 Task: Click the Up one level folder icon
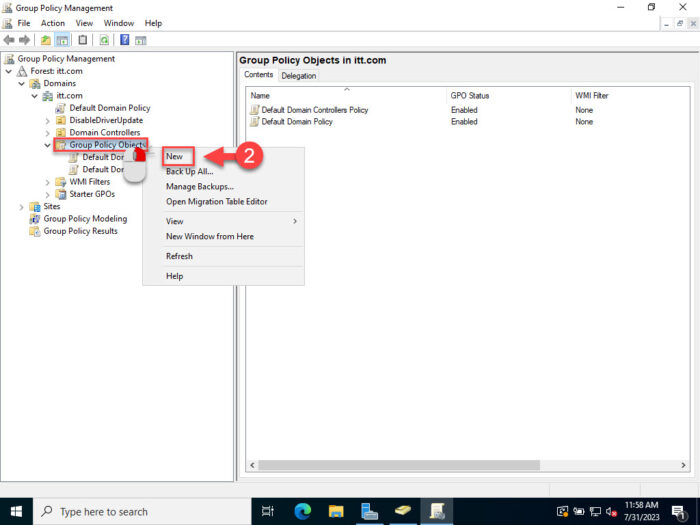tap(46, 40)
